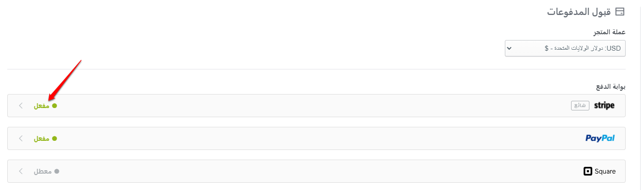Click the Stripe logo

604,106
